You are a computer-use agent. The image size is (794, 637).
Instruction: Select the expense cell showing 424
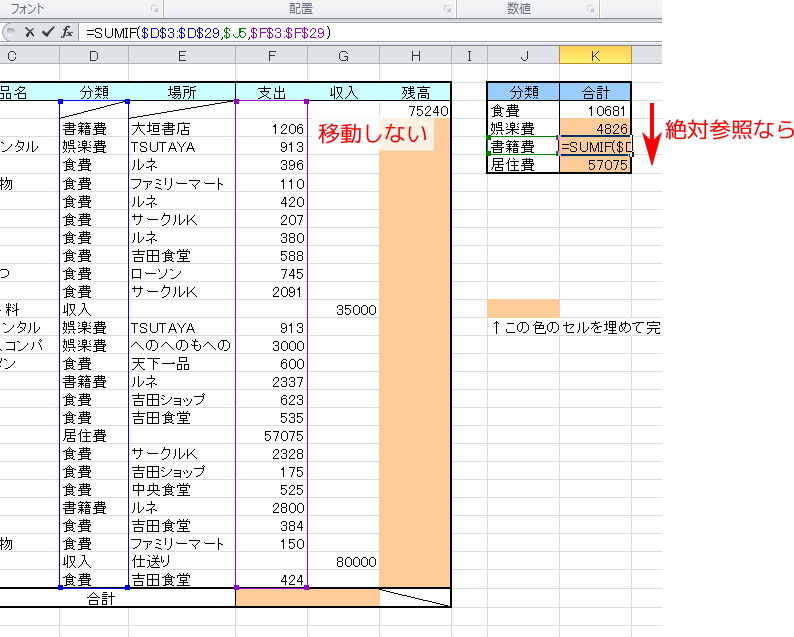click(271, 579)
